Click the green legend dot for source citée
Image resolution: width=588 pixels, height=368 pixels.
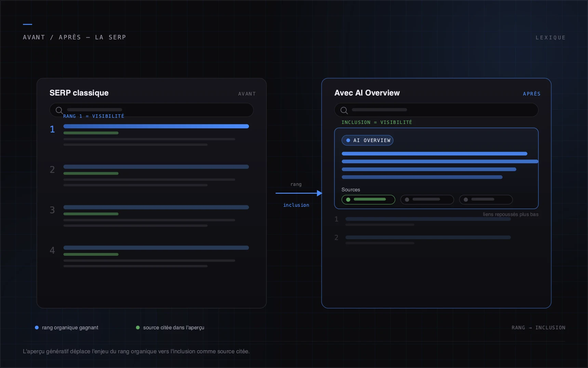[x=138, y=328]
